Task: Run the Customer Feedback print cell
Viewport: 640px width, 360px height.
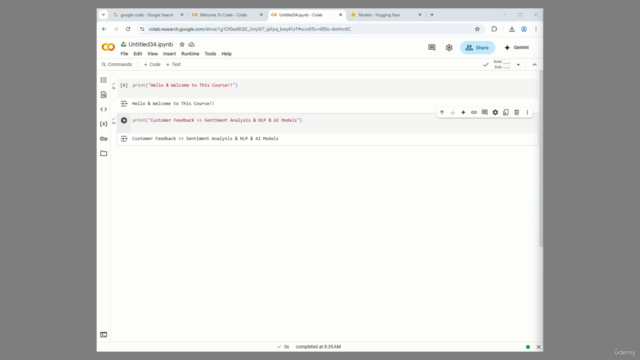Action: pos(124,120)
